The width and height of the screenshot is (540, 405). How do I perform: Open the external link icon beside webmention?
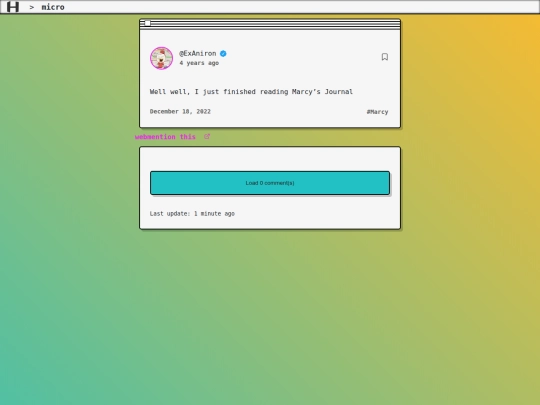(x=207, y=136)
